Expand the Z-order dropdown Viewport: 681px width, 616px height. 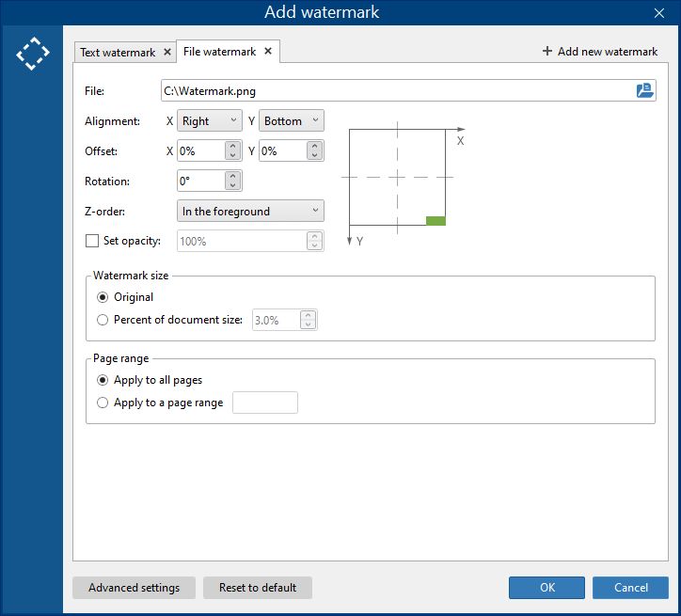250,211
